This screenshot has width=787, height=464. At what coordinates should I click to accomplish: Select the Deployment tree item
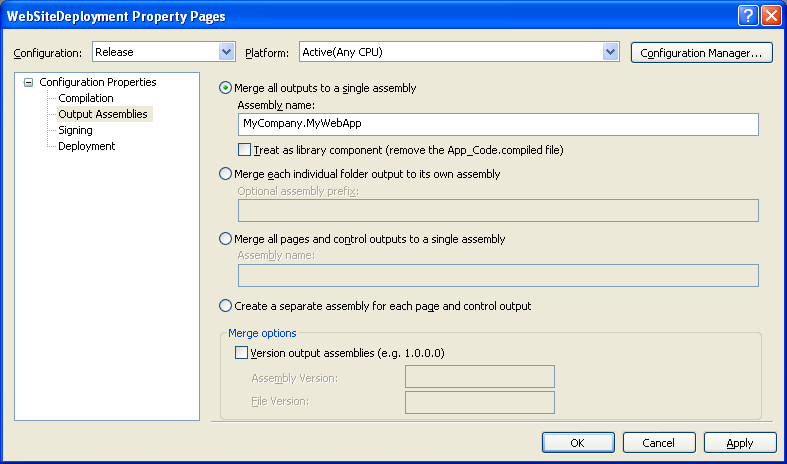click(87, 146)
